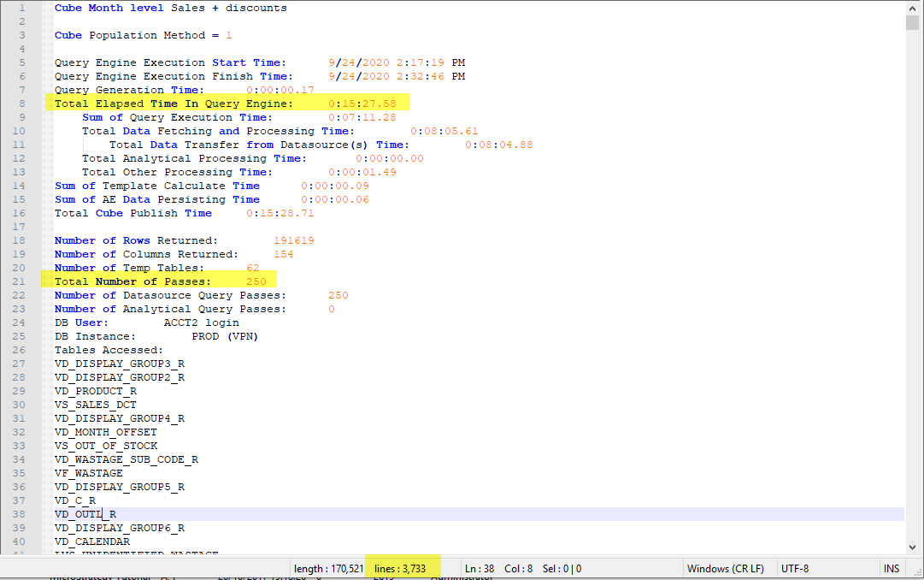Click the length: 170,521 status field
924x580 pixels.
click(x=330, y=568)
